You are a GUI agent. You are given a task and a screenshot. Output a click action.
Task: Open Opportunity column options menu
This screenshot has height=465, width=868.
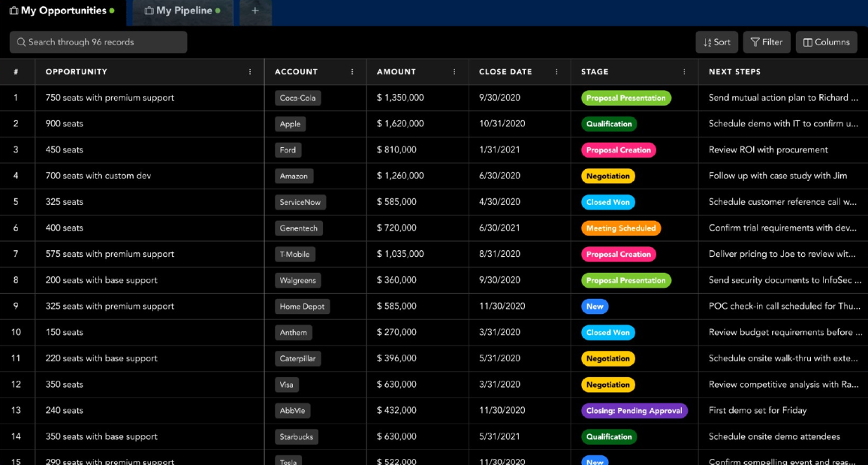(x=250, y=72)
